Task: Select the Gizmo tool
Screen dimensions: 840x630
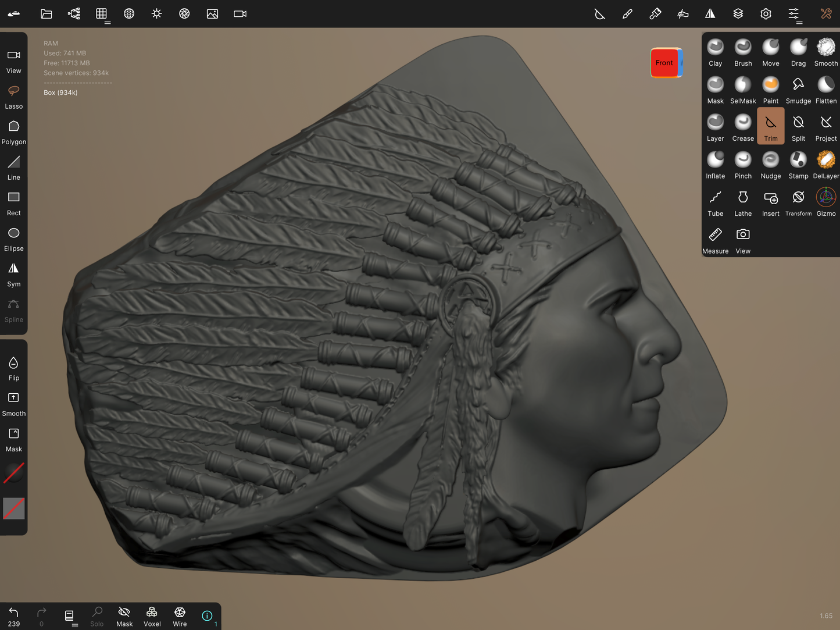Action: pos(826,202)
